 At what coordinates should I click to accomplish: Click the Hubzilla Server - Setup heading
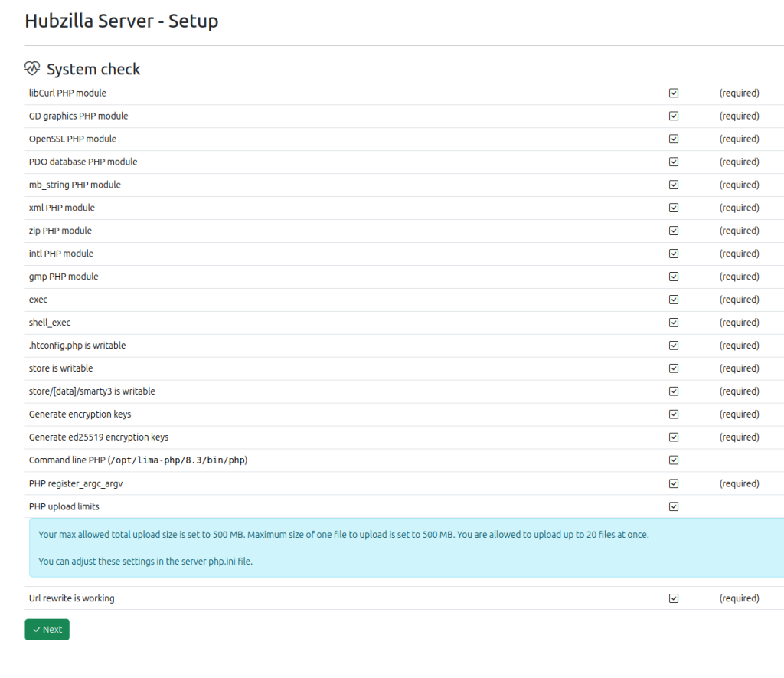point(121,21)
